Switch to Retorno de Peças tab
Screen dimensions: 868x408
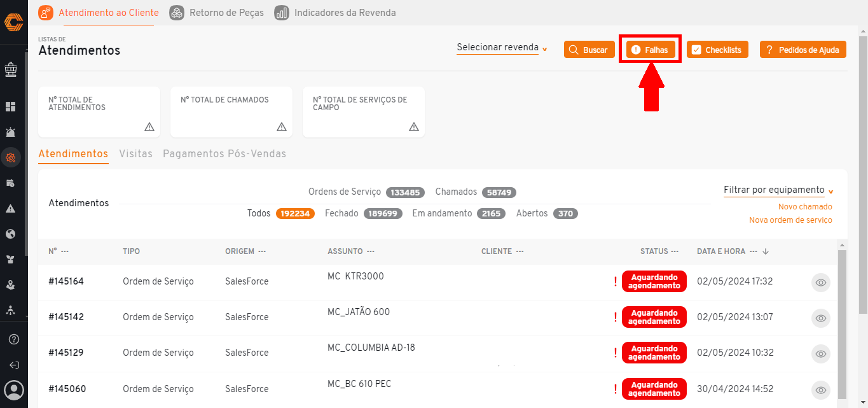point(217,13)
